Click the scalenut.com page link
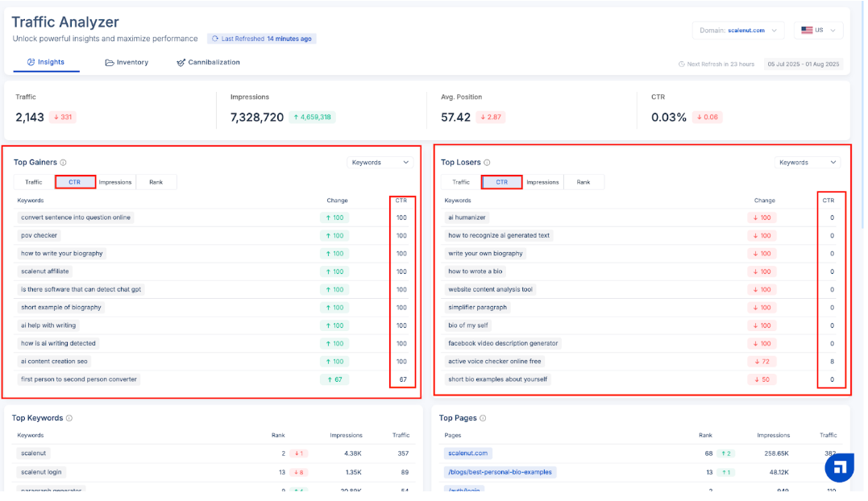Viewport: 868px width, 501px height. click(467, 453)
